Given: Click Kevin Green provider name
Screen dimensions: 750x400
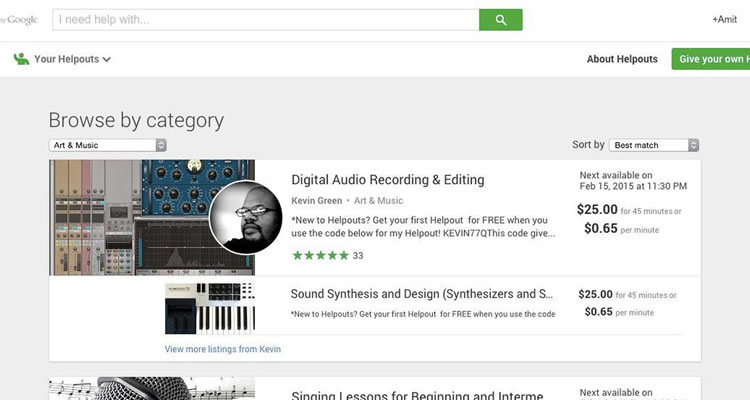Looking at the screenshot, I should [x=317, y=200].
